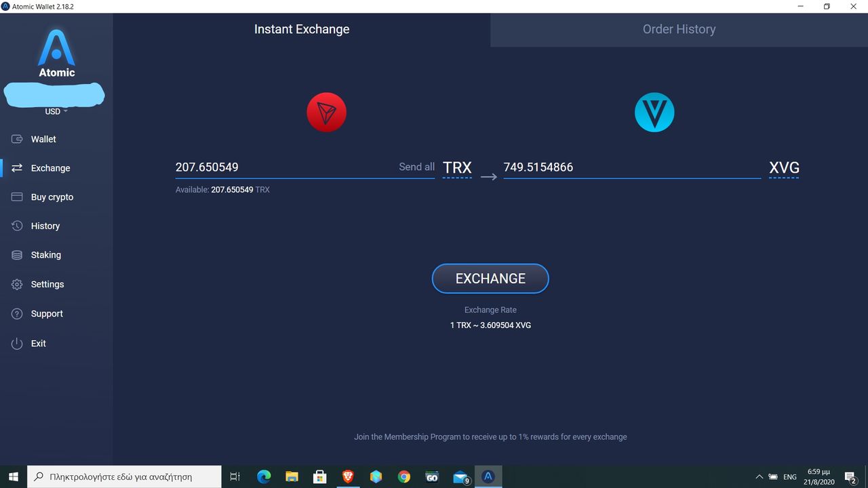Open TRX source coin selector
868x488 pixels.
(457, 168)
